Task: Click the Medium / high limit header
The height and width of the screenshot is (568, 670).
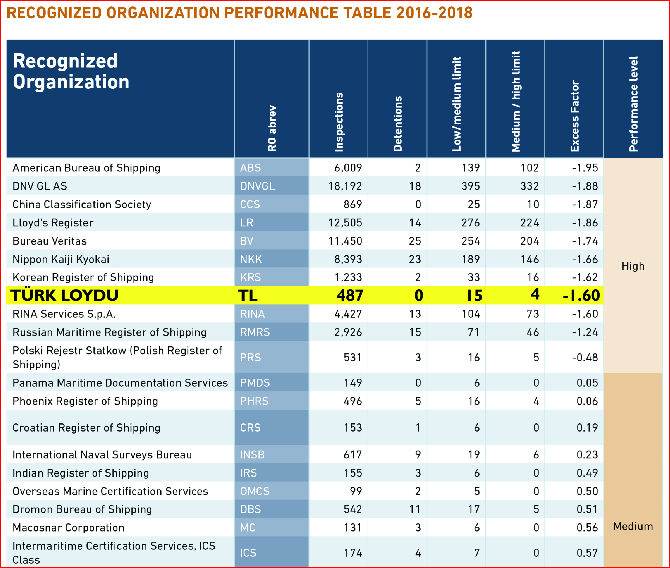Action: coord(516,101)
